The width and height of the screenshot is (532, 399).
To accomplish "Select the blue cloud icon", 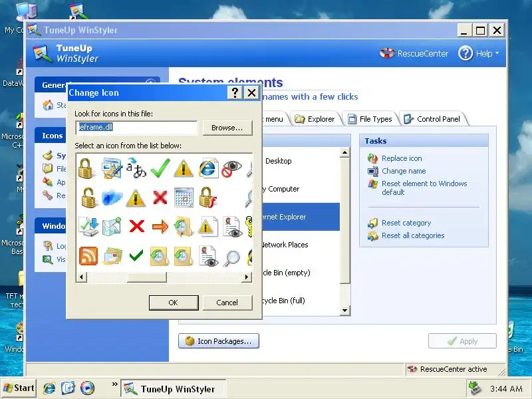I will click(x=112, y=197).
